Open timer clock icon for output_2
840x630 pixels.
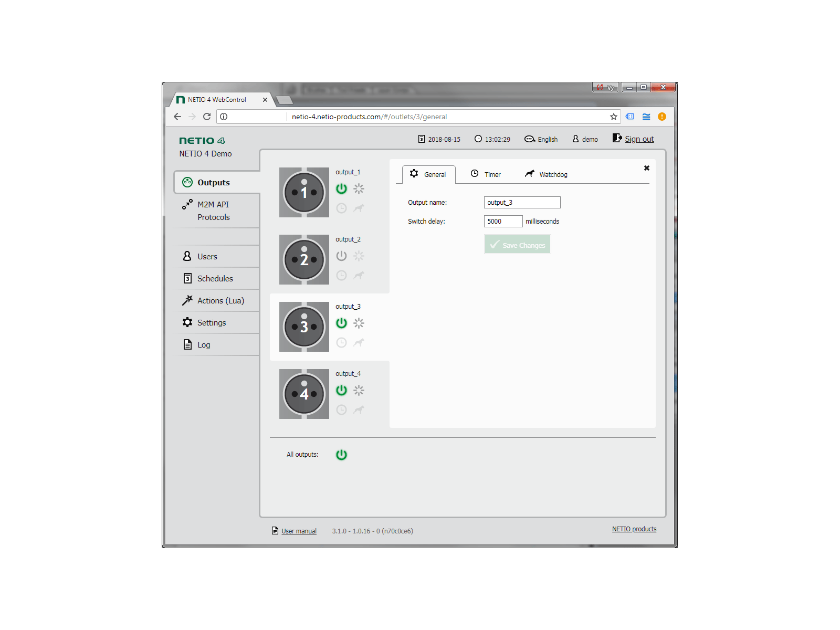click(341, 275)
